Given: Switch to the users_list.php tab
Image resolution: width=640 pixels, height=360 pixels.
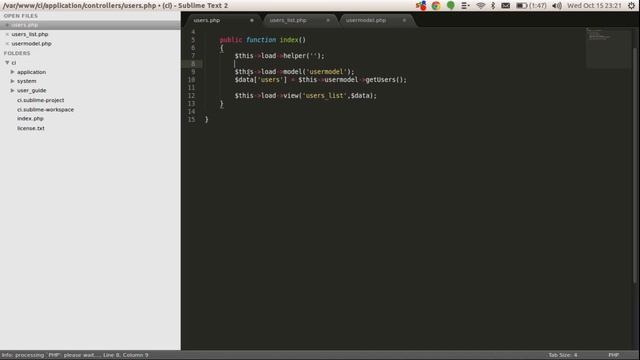Looking at the screenshot, I should [288, 20].
